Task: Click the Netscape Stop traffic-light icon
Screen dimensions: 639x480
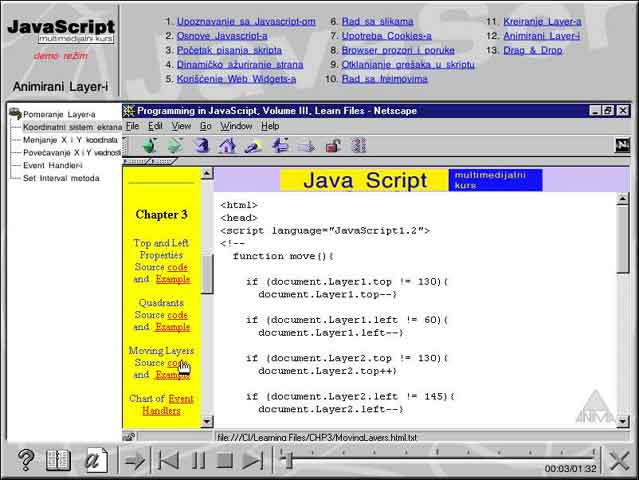Action: (359, 145)
